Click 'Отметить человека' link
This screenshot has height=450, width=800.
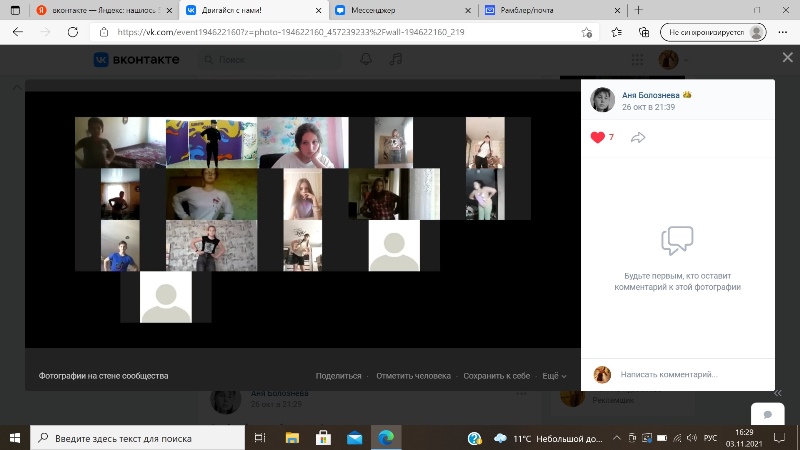[x=413, y=376]
